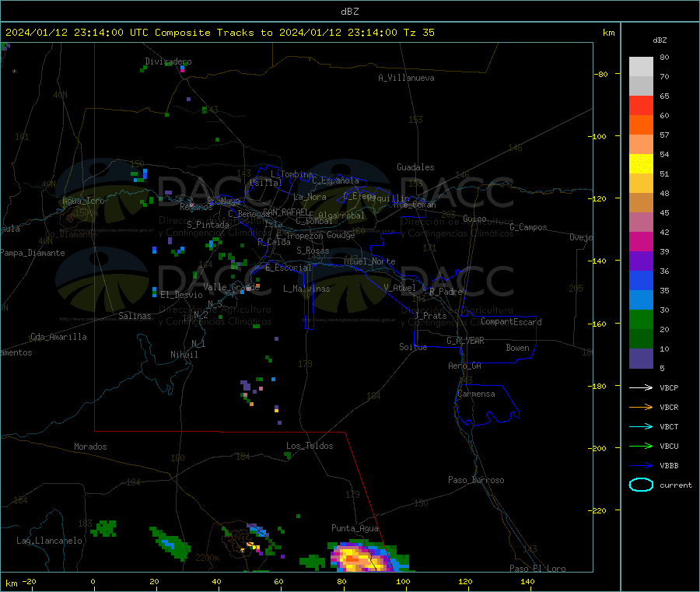The image size is (700, 592).
Task: Click the 'Valle_Grande' map label
Action: [231, 287]
